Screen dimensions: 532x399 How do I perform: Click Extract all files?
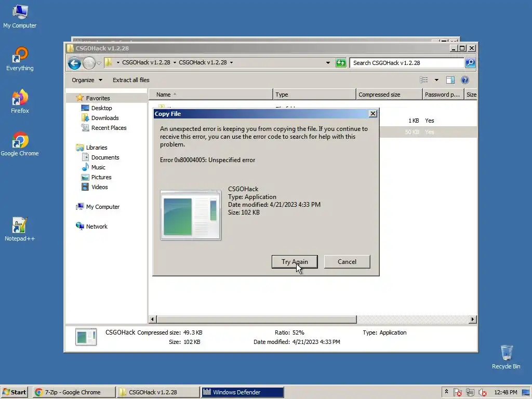click(x=131, y=80)
